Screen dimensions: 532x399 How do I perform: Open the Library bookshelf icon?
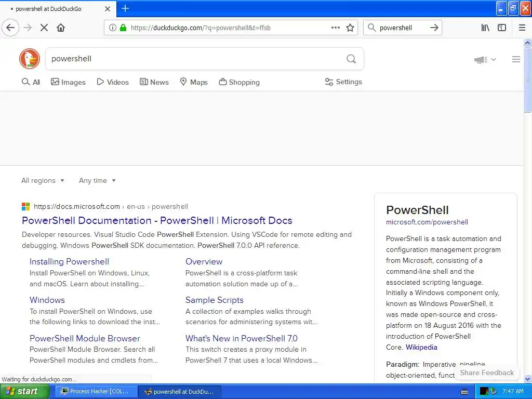(485, 28)
